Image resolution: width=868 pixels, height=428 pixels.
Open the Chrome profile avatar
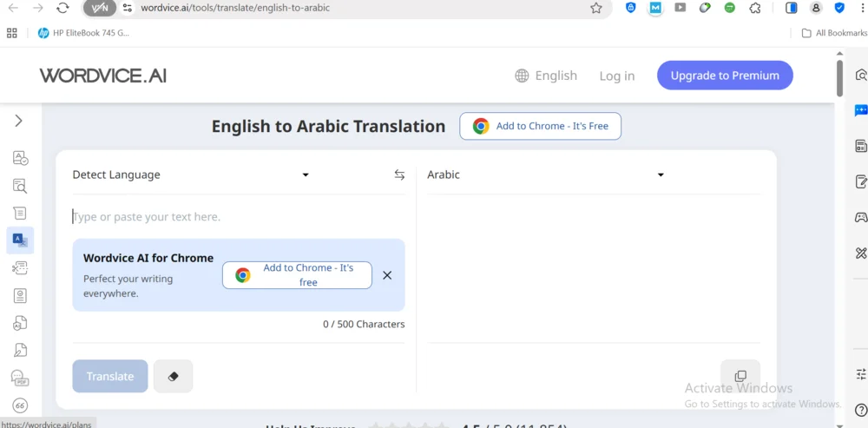815,8
